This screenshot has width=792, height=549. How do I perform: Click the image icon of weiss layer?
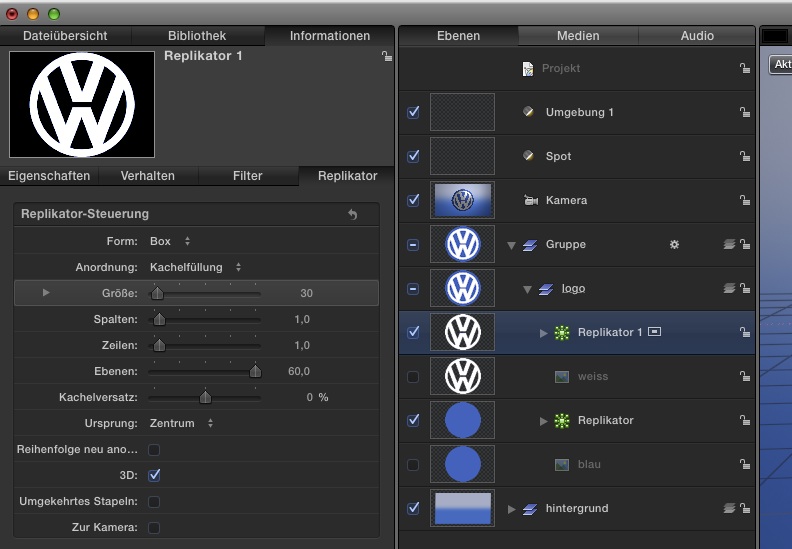[562, 377]
